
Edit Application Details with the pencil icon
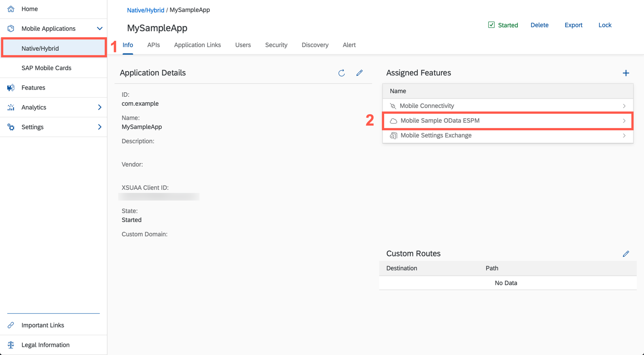pyautogui.click(x=360, y=73)
